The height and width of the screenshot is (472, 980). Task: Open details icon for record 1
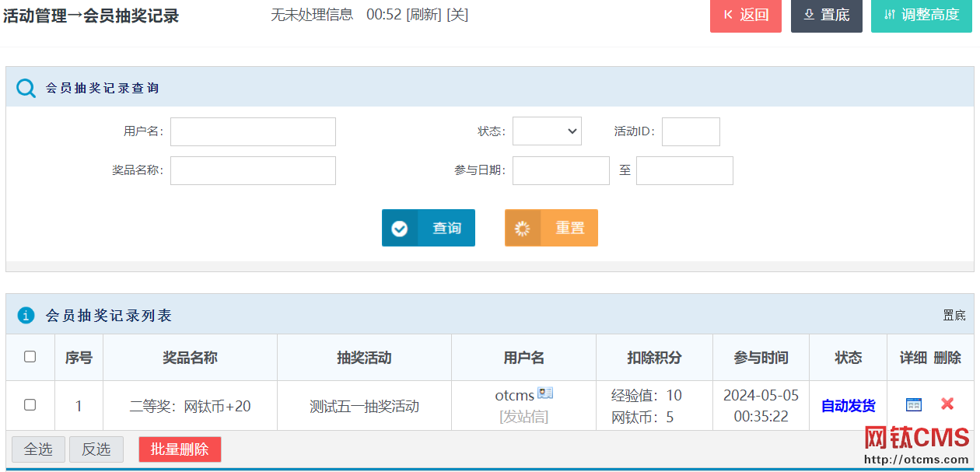coord(914,404)
